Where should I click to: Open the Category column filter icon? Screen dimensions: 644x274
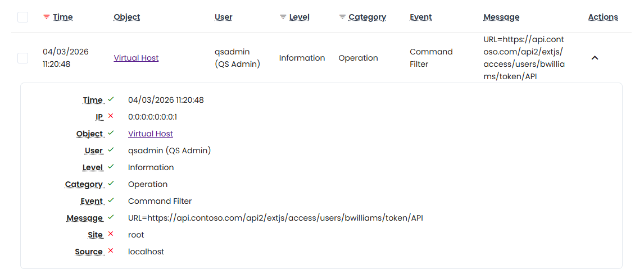(342, 17)
